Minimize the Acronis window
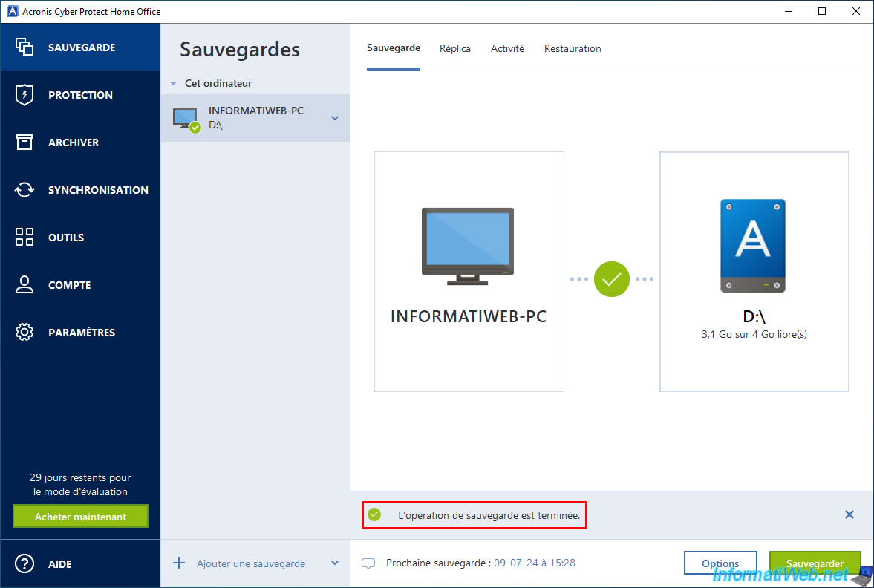This screenshot has height=588, width=874. coord(788,11)
